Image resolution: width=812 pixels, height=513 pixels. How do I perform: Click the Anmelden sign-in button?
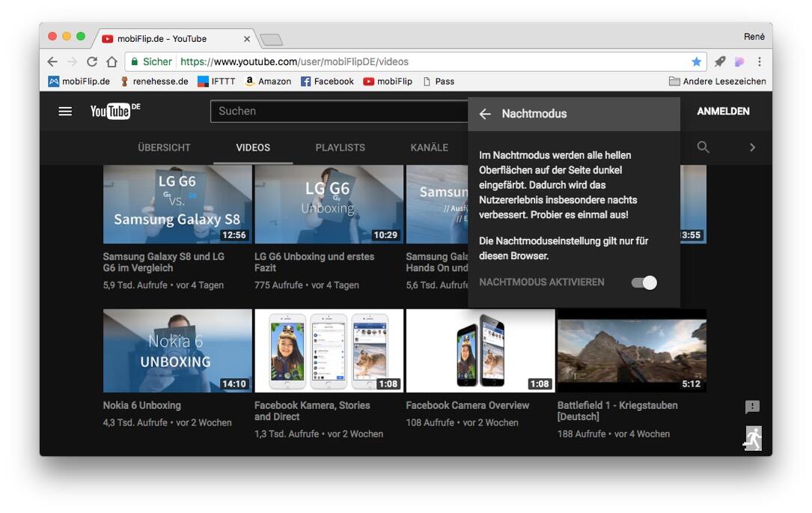tap(723, 112)
